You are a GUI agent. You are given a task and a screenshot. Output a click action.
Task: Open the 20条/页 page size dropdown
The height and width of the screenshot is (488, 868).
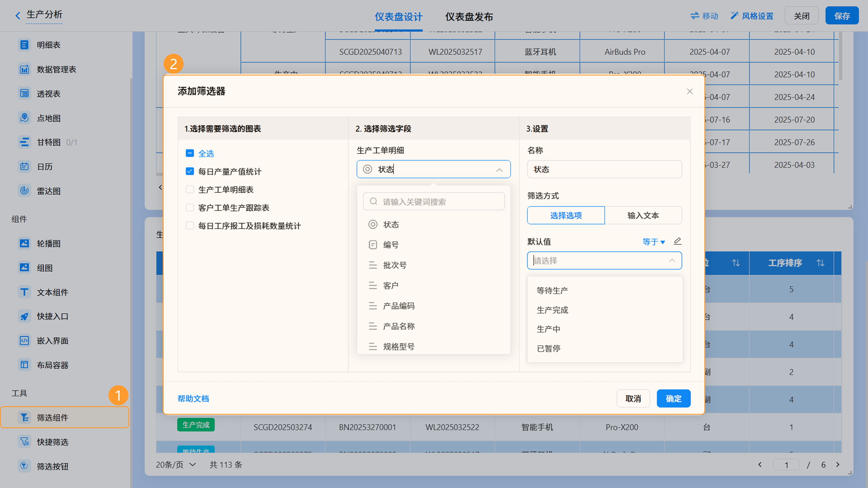coord(176,465)
